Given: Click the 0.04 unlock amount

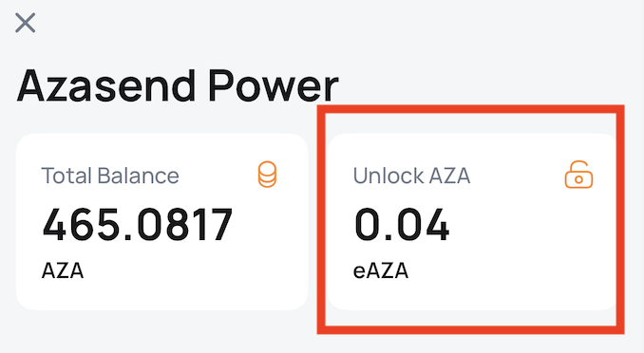Looking at the screenshot, I should [402, 225].
